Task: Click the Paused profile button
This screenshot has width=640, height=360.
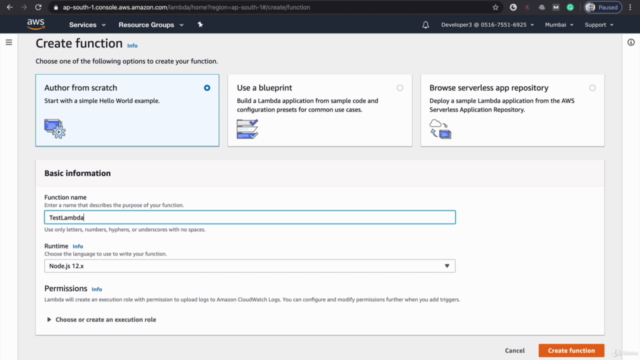Action: pyautogui.click(x=602, y=7)
